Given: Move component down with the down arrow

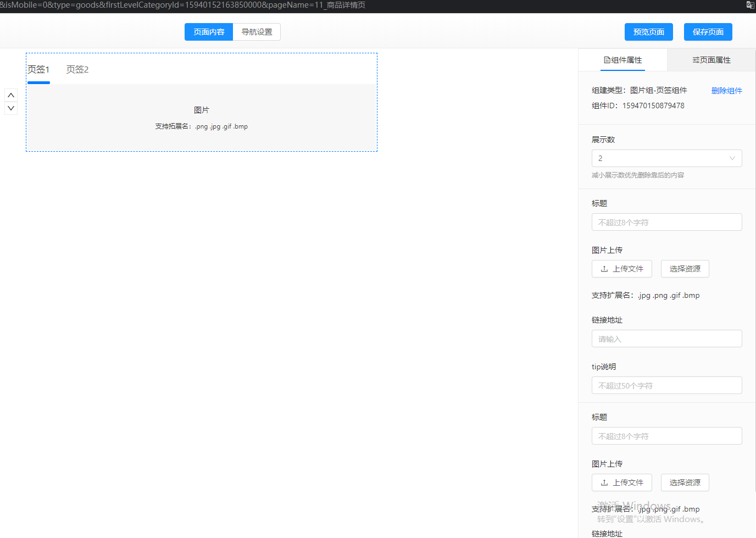Looking at the screenshot, I should [x=11, y=108].
